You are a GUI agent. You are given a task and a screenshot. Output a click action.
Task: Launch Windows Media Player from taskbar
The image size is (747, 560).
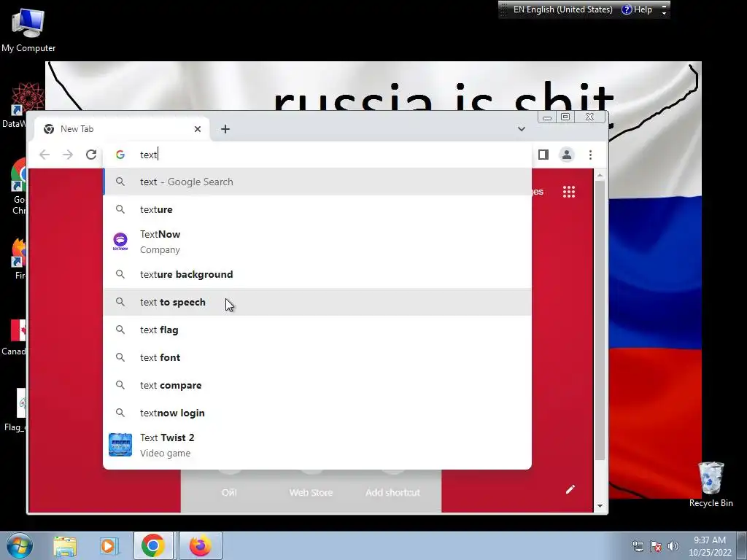point(109,545)
